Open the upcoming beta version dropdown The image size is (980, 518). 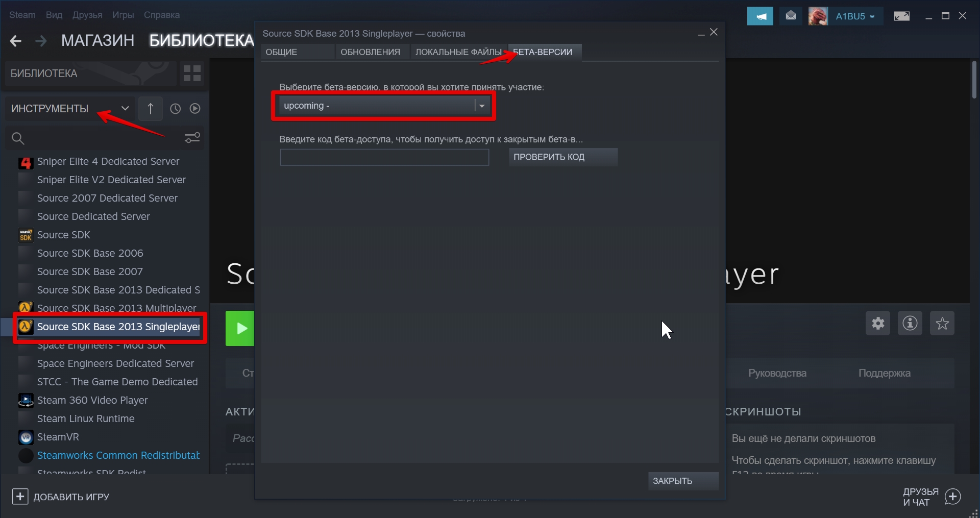pyautogui.click(x=384, y=106)
